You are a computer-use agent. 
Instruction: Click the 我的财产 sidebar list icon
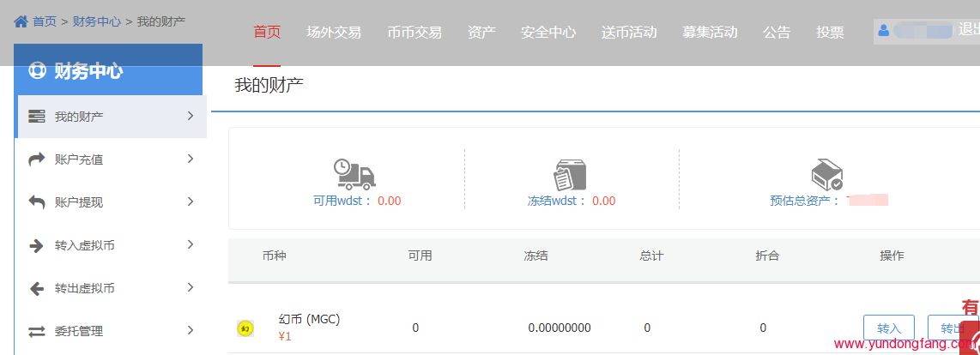coord(37,117)
